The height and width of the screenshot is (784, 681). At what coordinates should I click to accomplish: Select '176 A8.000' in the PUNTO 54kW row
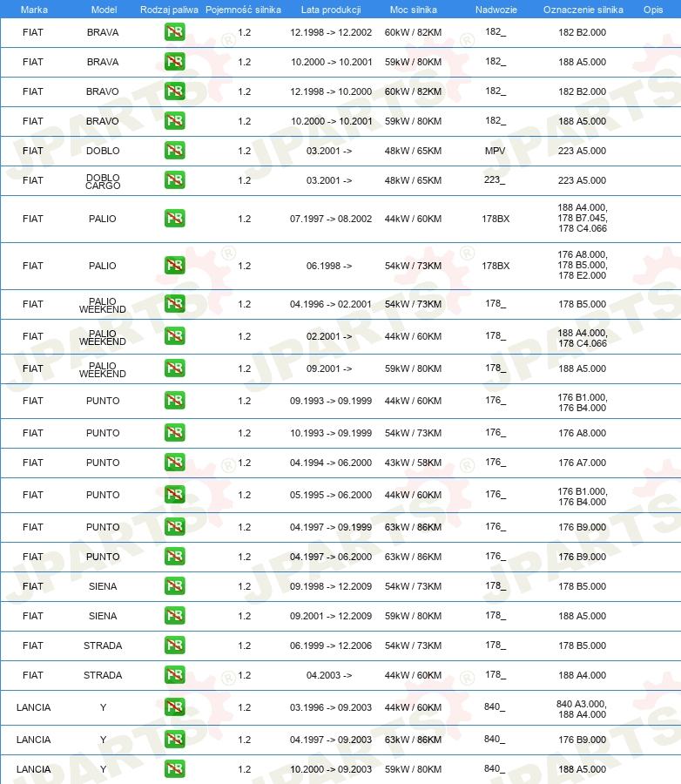click(582, 433)
